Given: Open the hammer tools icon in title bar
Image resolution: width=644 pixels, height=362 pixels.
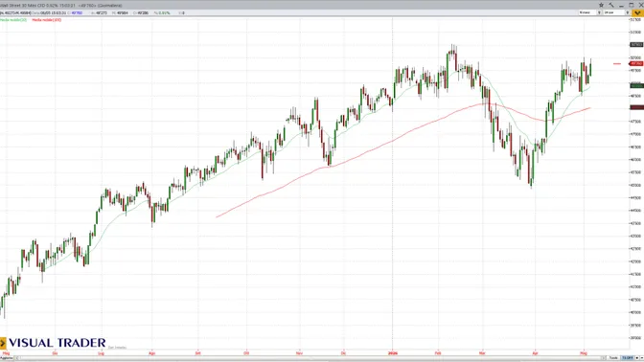Looking at the screenshot, I should [x=611, y=5].
